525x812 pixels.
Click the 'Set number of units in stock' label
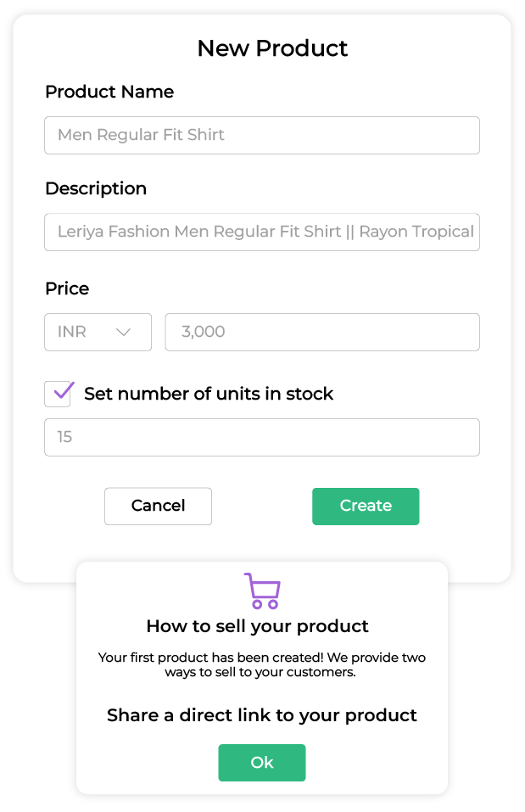pyautogui.click(x=209, y=394)
